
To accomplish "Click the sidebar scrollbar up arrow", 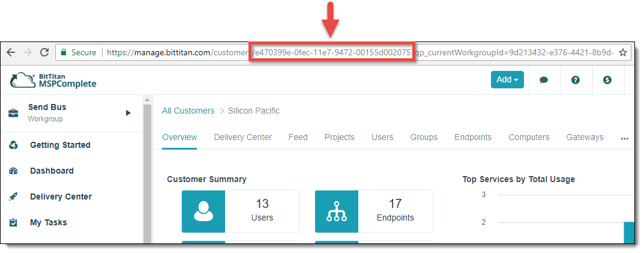I will point(147,100).
